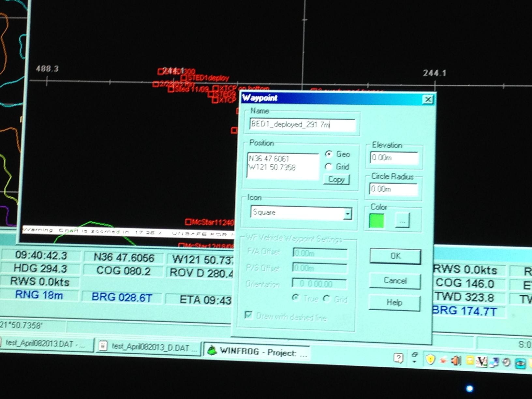Click the COG 146.0 readout
The width and height of the screenshot is (532, 399).
pos(465,283)
